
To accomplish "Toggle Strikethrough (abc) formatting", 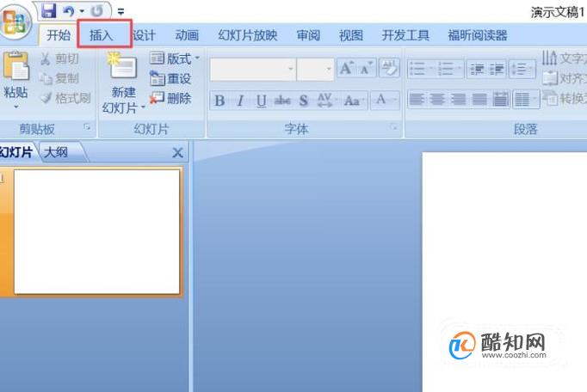I will [x=282, y=101].
